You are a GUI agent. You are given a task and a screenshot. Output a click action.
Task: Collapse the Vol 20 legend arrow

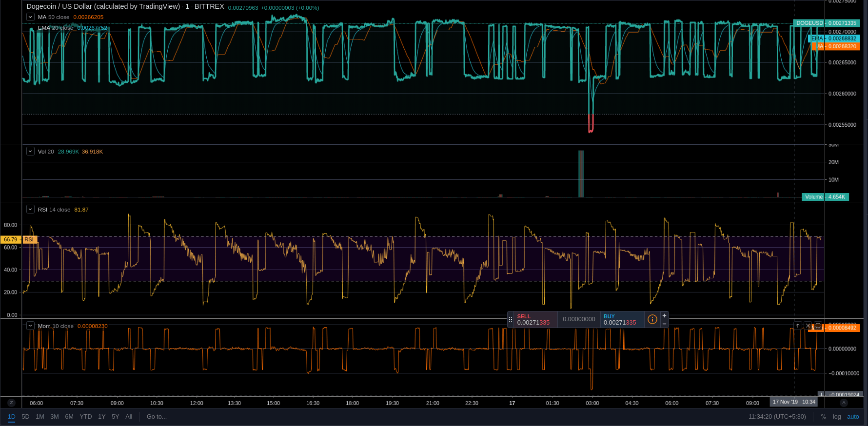tap(30, 152)
